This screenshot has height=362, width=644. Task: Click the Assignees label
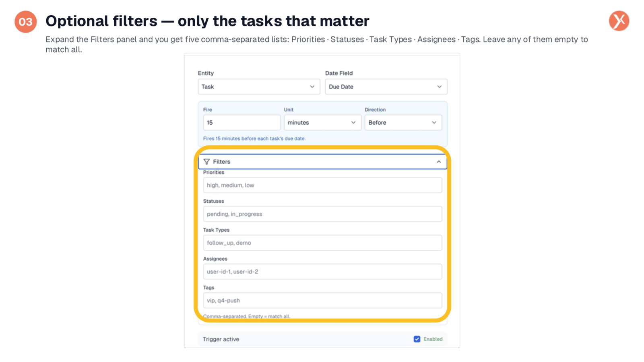[215, 259]
